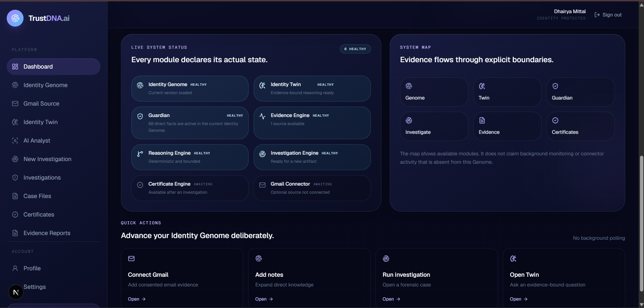Viewport: 644px width, 308px height.
Task: Click the vertical page scrollbar thumb
Action: (x=641, y=224)
